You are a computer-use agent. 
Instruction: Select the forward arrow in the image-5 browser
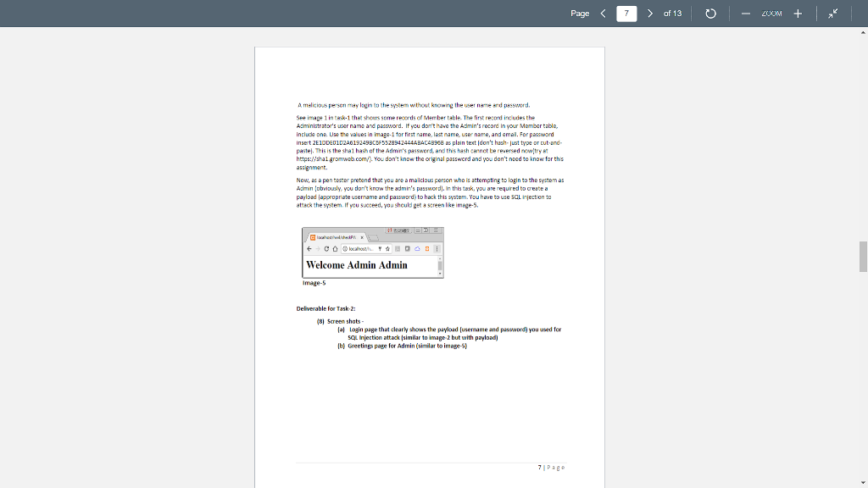click(318, 248)
